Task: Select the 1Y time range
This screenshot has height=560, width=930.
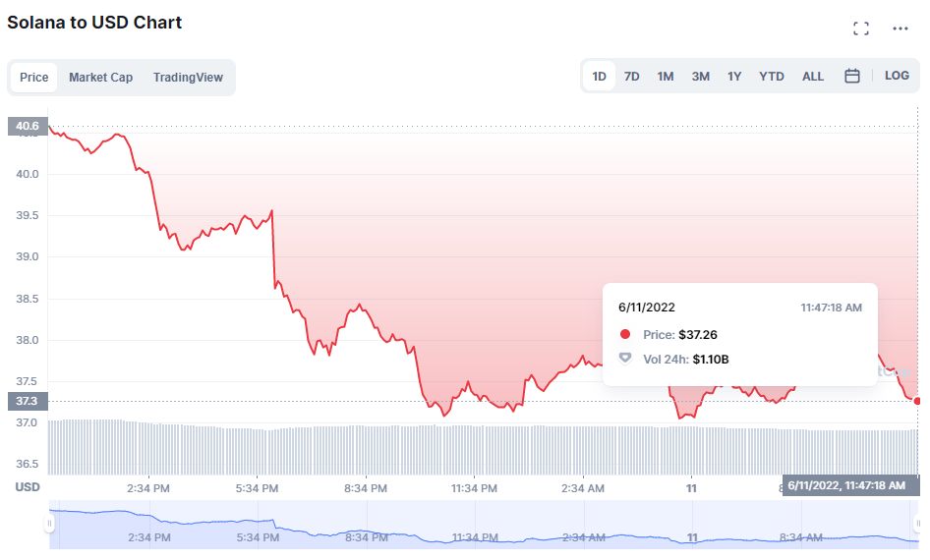Action: [734, 77]
